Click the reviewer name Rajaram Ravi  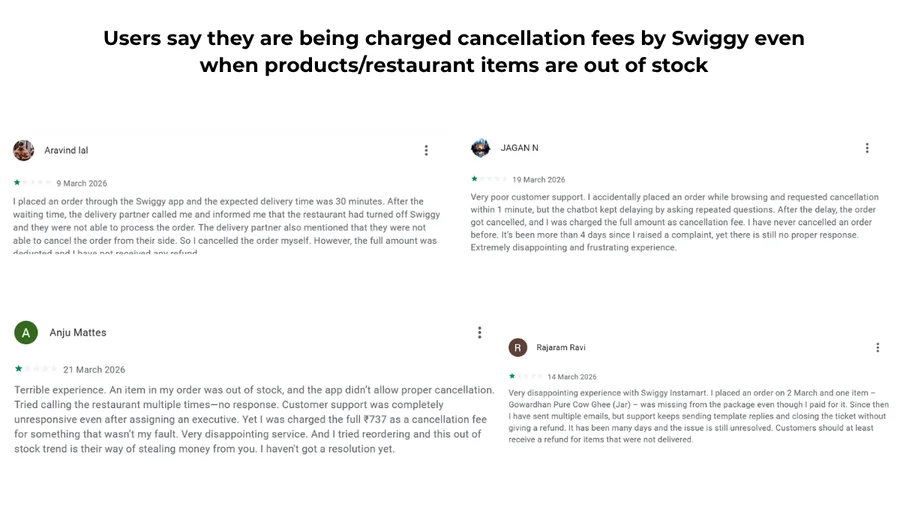coord(561,348)
